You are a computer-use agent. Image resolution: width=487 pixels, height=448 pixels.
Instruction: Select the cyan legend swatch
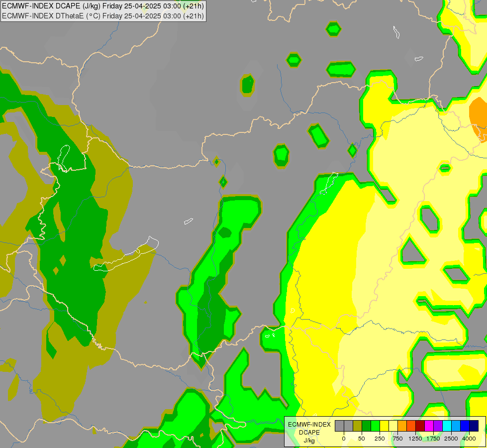click(x=447, y=426)
